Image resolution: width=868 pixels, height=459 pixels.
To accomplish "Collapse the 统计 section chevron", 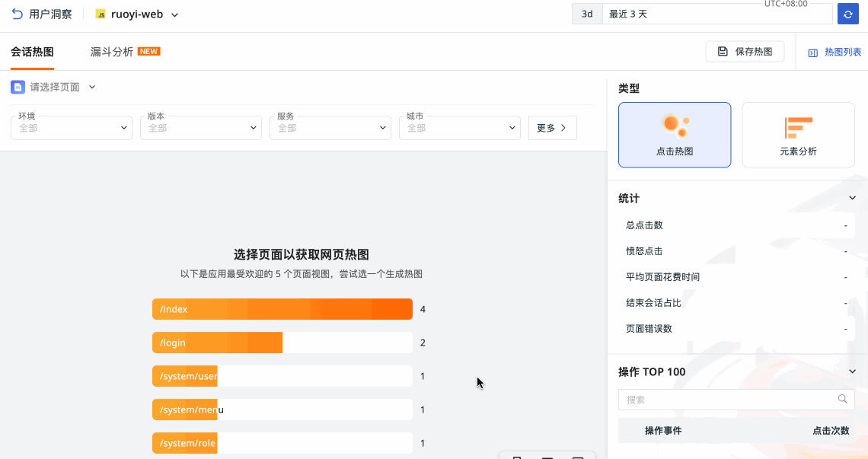I will (852, 198).
